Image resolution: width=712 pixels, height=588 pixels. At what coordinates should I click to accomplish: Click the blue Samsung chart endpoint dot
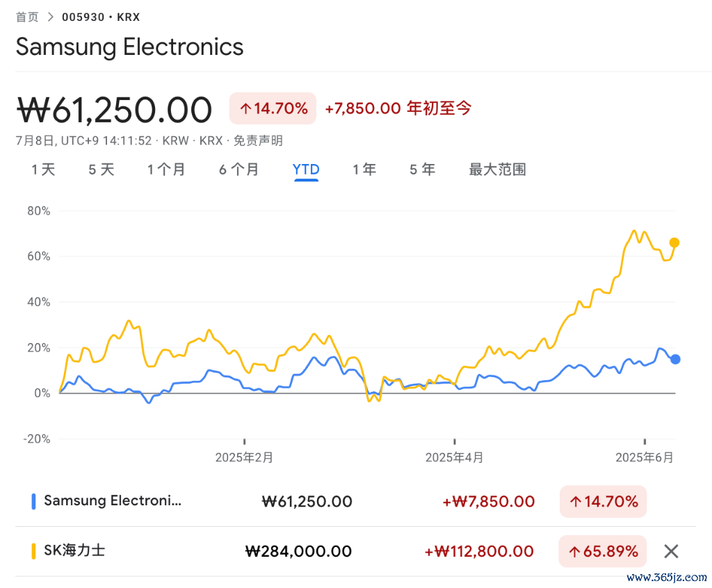tap(675, 359)
